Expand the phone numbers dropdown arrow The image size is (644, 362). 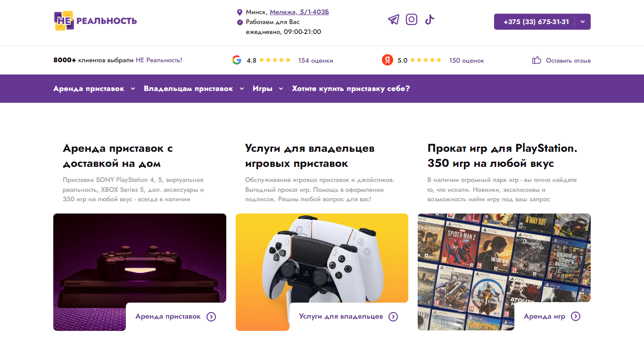point(583,22)
